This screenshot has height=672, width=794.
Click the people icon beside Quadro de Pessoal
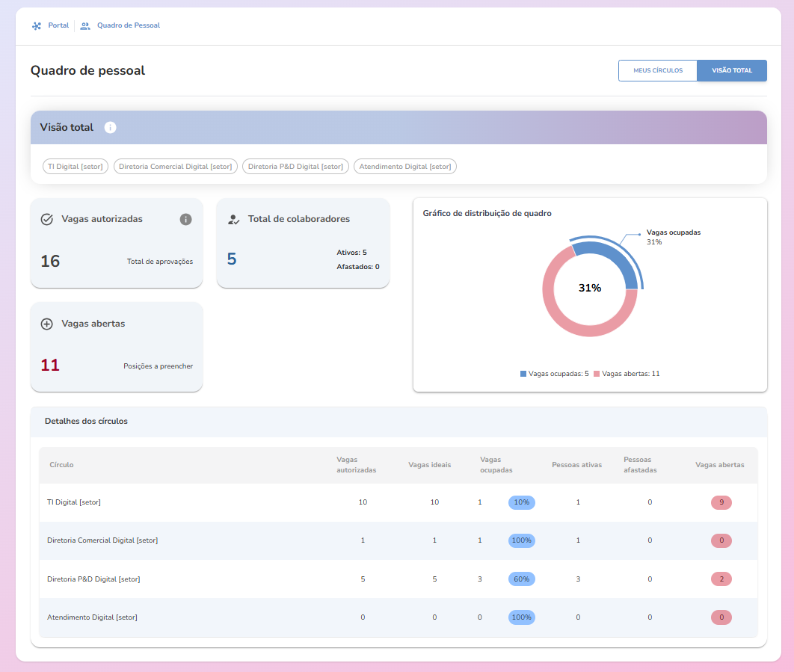(x=85, y=25)
